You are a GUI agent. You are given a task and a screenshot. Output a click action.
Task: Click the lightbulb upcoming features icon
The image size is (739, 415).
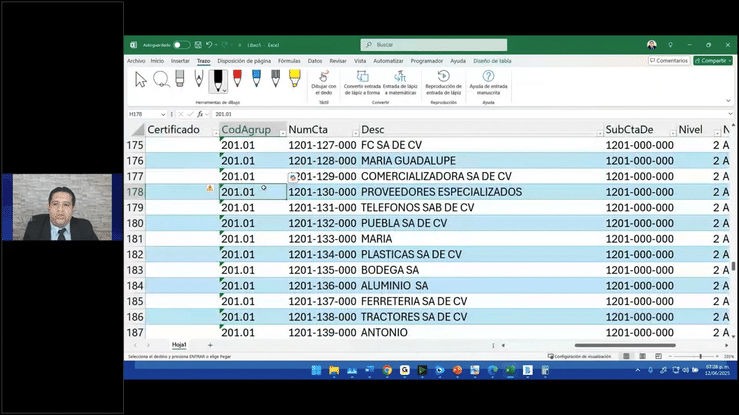(670, 45)
